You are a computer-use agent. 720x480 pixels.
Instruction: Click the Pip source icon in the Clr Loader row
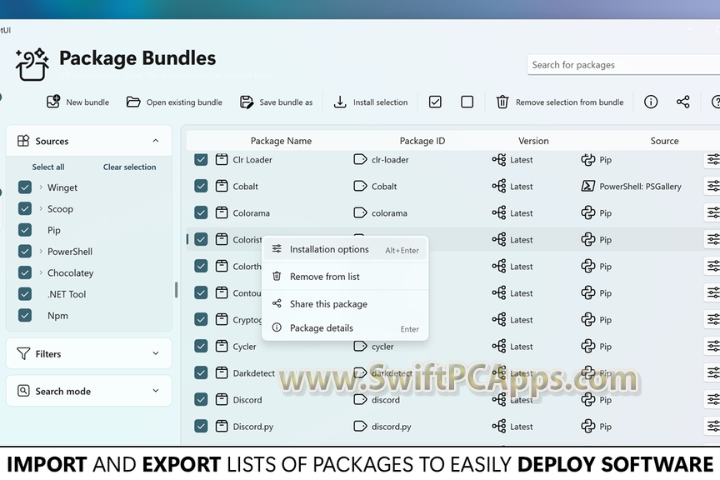pyautogui.click(x=588, y=159)
